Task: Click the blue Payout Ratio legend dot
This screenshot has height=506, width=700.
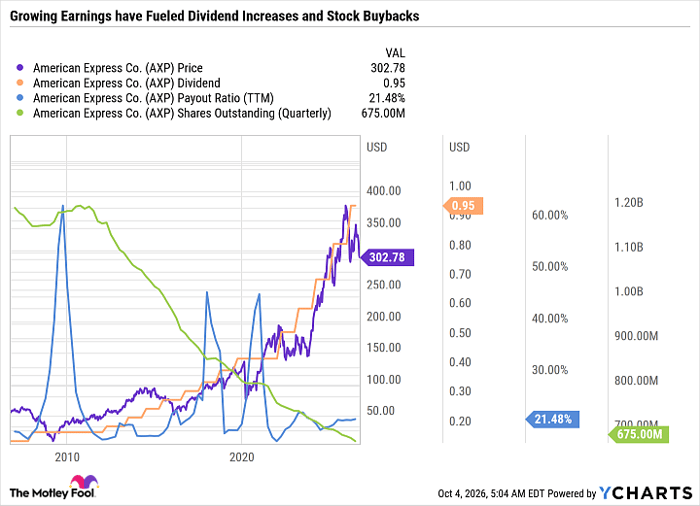Action: click(x=20, y=98)
